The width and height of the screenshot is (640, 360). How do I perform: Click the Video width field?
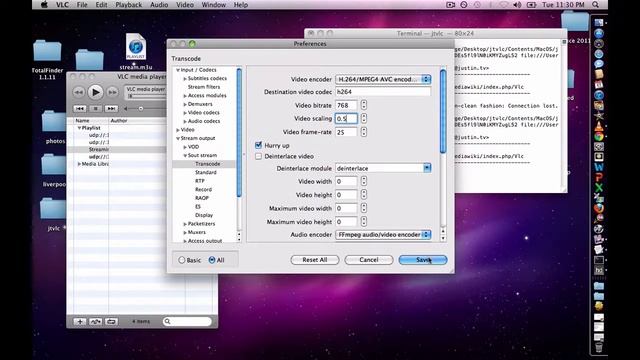(x=346, y=181)
